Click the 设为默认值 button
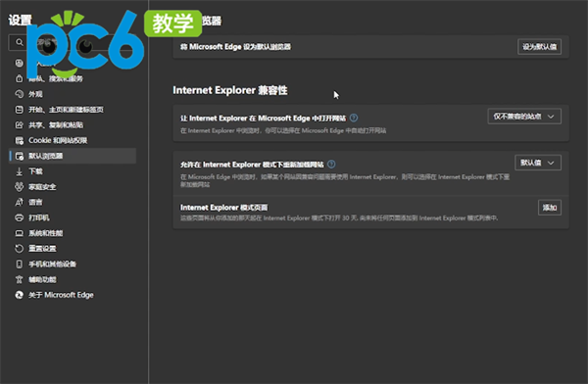This screenshot has height=384, width=588. click(539, 47)
